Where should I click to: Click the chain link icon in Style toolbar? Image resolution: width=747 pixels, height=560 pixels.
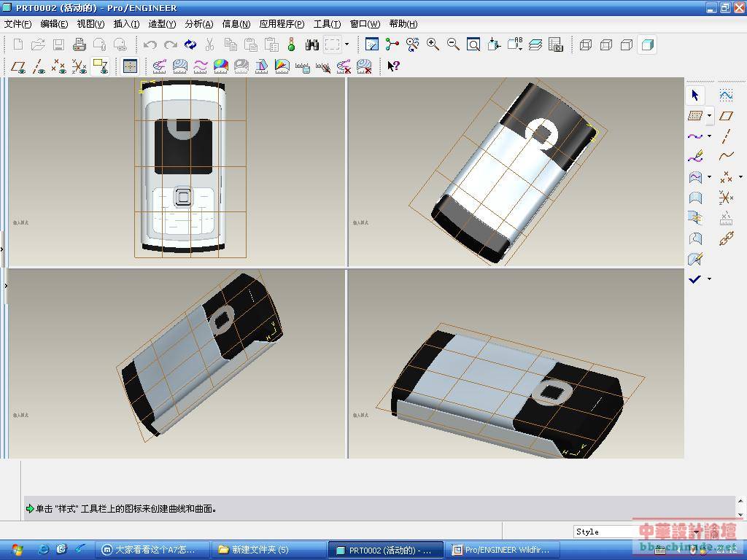[x=726, y=238]
